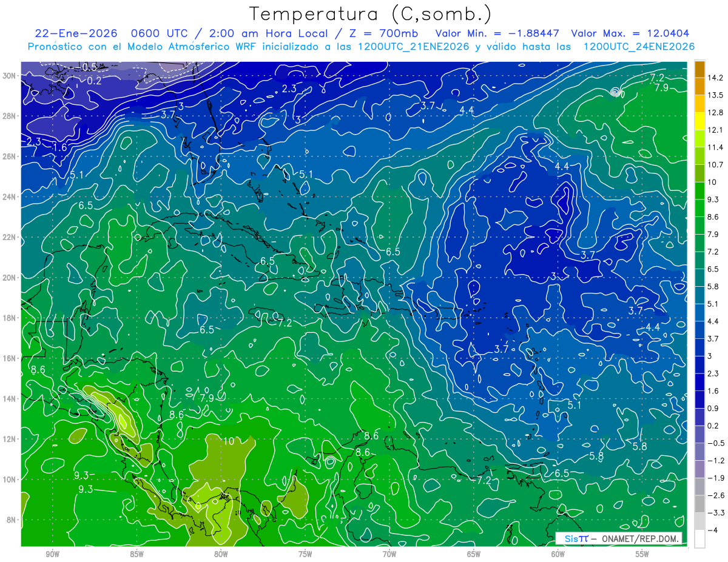Click the "22N" latitude axis label
This screenshot has height=562, width=728.
coord(10,237)
